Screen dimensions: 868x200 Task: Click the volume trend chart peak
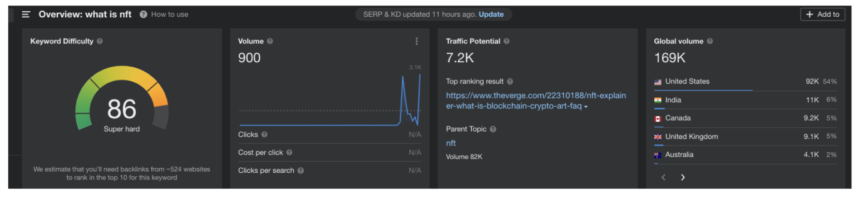(420, 74)
